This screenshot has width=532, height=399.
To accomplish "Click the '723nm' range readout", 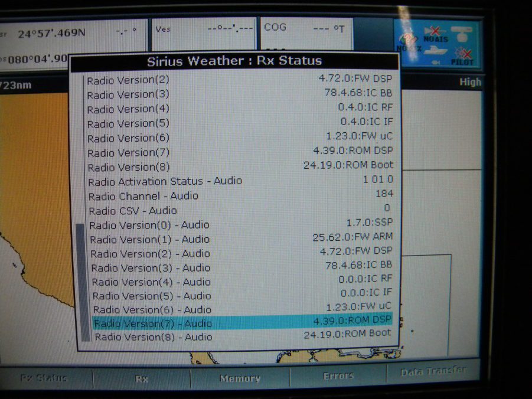I will point(15,85).
